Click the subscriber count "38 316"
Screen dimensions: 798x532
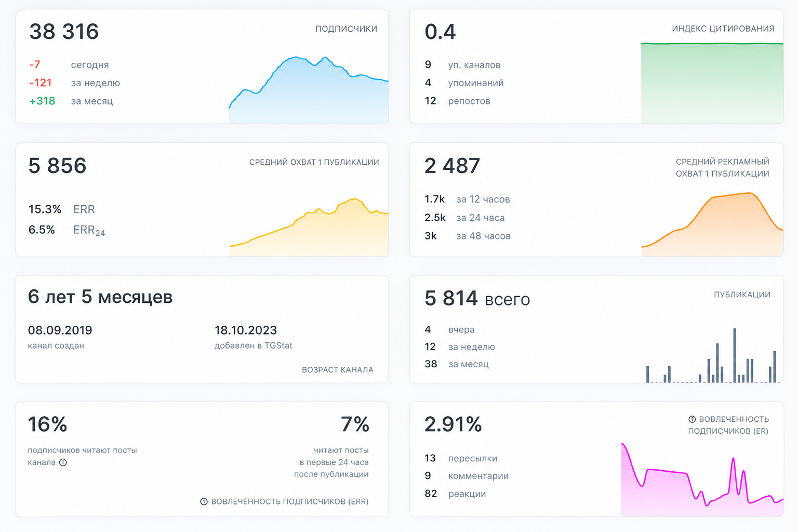64,32
